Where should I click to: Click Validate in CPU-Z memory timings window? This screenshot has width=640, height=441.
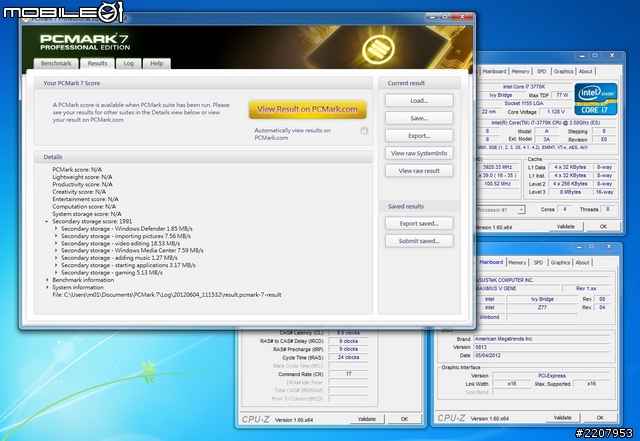click(x=367, y=419)
